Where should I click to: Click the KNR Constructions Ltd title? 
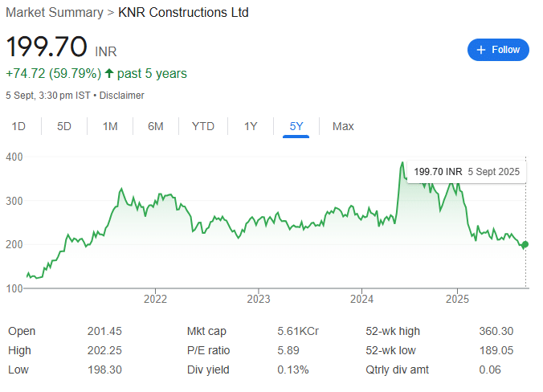(183, 13)
